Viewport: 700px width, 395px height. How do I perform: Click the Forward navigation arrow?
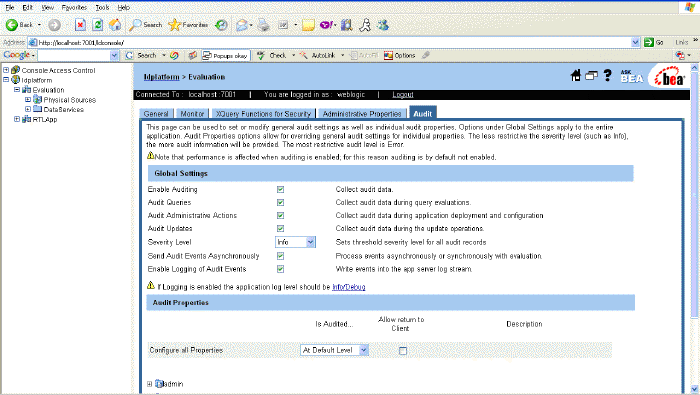tap(54, 25)
